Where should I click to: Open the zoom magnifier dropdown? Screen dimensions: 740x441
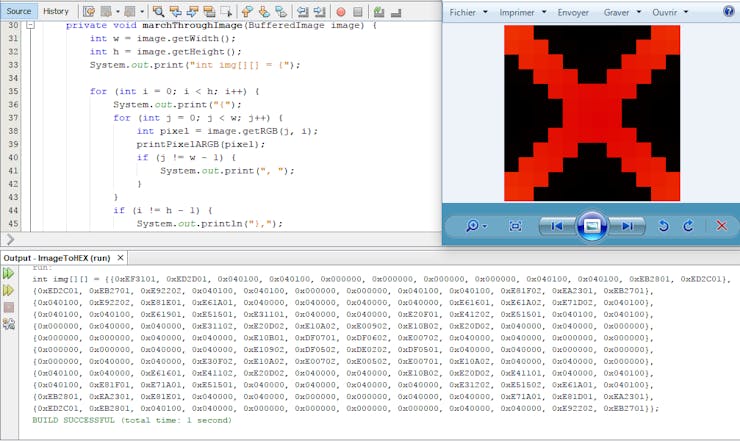click(475, 226)
